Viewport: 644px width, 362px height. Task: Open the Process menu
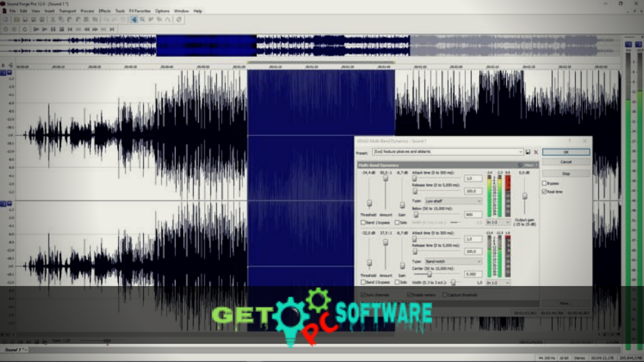tap(87, 11)
